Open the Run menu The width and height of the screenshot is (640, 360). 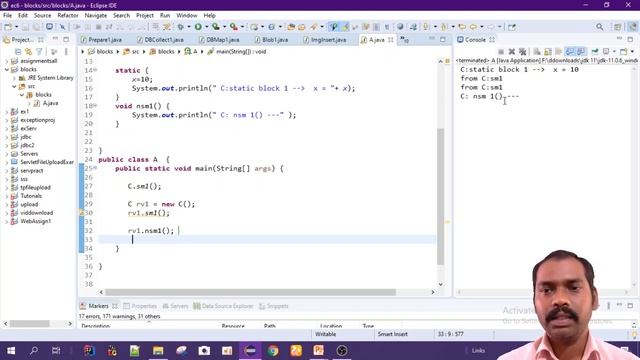pyautogui.click(x=165, y=15)
